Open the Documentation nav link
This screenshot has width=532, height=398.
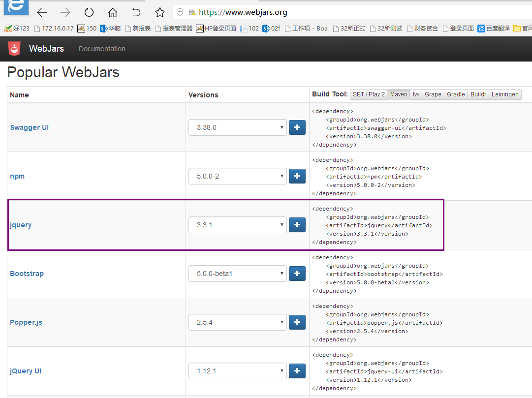coord(102,49)
